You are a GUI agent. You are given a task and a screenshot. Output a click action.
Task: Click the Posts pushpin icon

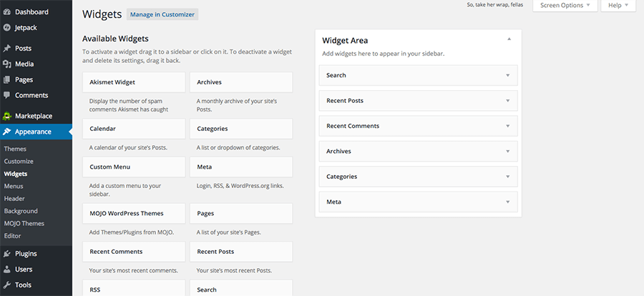pos(6,49)
